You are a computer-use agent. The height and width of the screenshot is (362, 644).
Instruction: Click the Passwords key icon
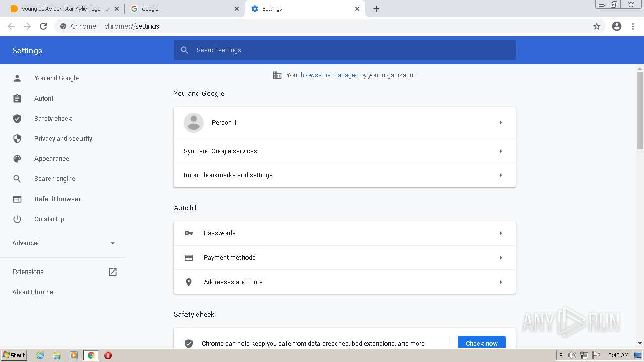(189, 233)
